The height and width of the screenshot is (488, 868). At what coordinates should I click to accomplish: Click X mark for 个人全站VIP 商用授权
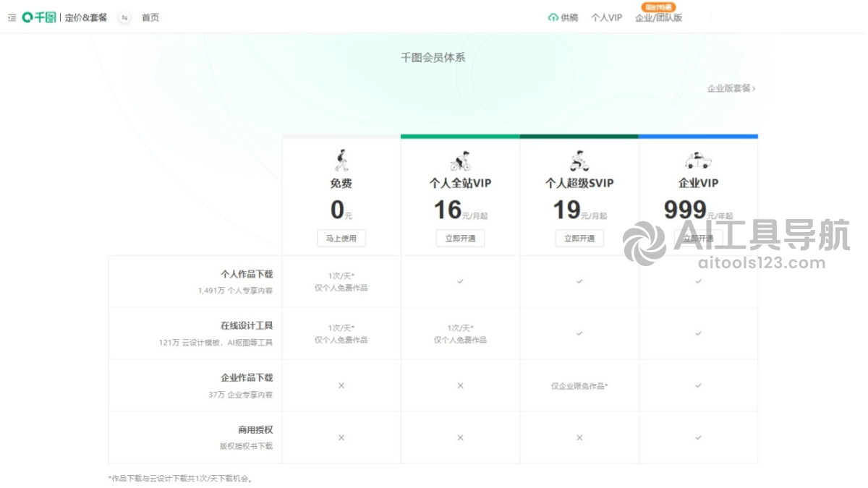click(460, 437)
